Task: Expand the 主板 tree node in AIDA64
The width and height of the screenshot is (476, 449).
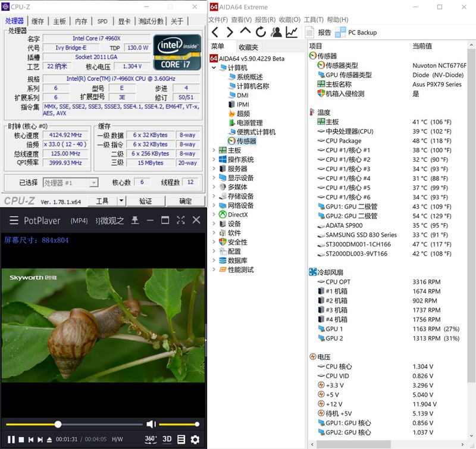Action: (x=215, y=150)
